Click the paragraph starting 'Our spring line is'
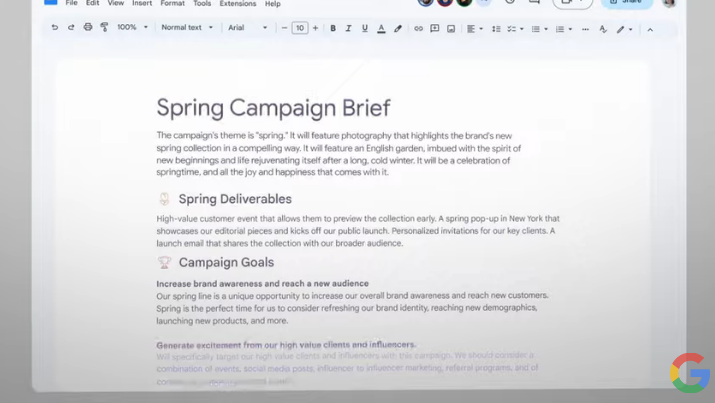The image size is (715, 403). (x=352, y=308)
